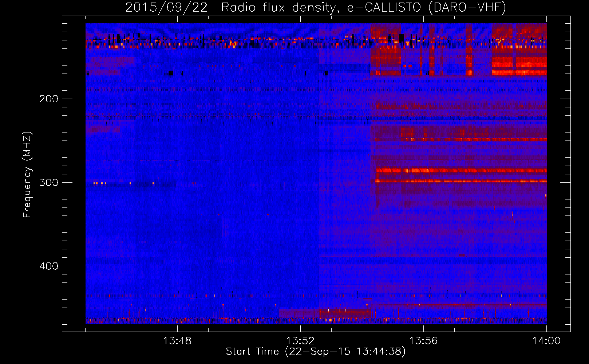Screen dimensions: 589x364
Task: Click the "14:00" time tick label
Action: pos(546,341)
